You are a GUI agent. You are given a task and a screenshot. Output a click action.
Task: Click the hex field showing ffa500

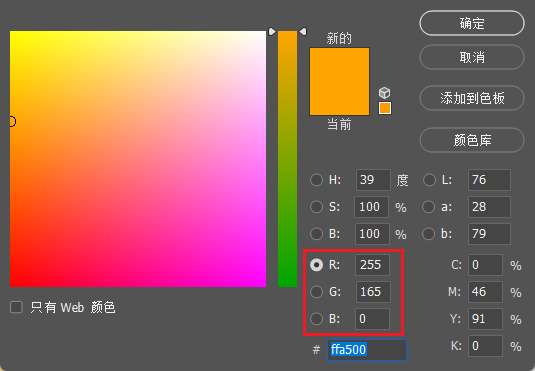tap(367, 349)
